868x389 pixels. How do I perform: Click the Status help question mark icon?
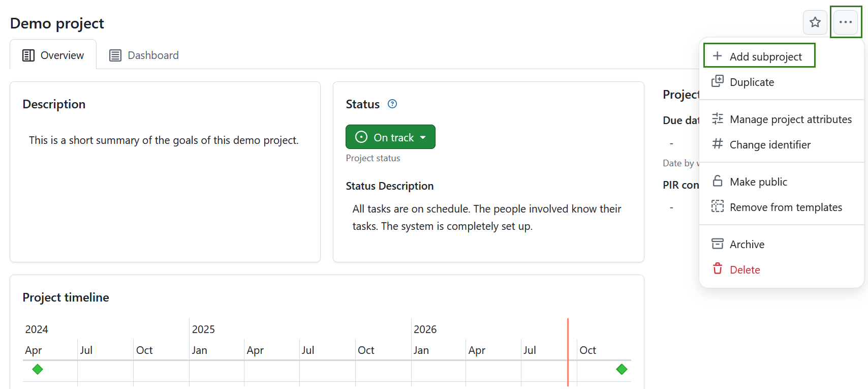(x=392, y=104)
